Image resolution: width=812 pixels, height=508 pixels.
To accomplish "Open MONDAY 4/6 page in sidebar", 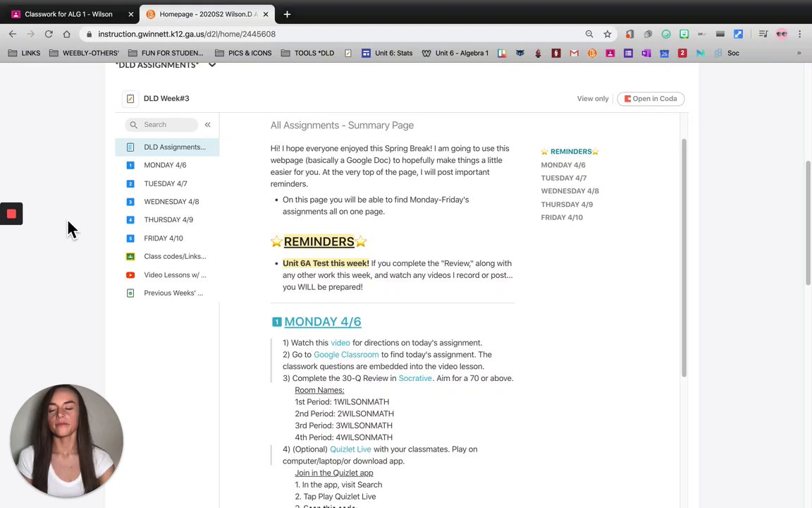I will coord(167,165).
